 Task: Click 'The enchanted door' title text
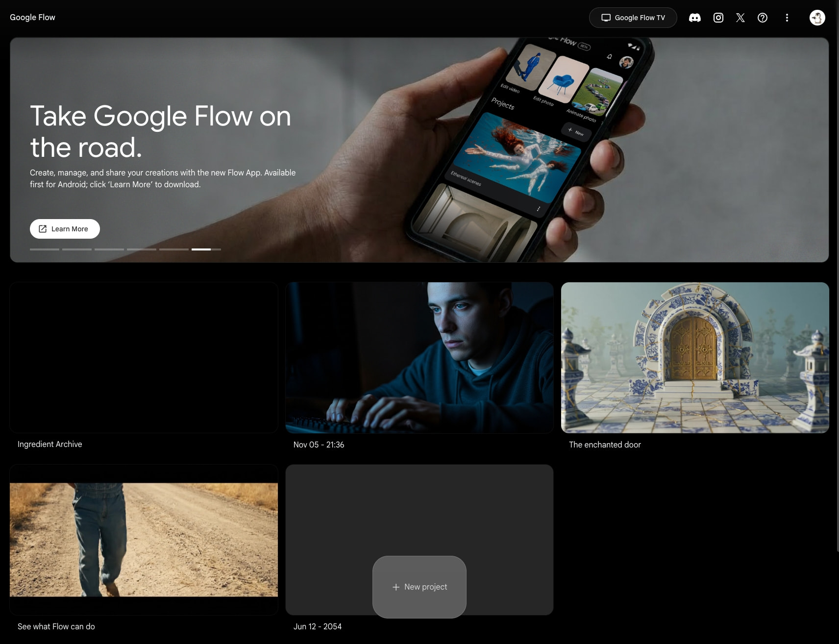[605, 445]
